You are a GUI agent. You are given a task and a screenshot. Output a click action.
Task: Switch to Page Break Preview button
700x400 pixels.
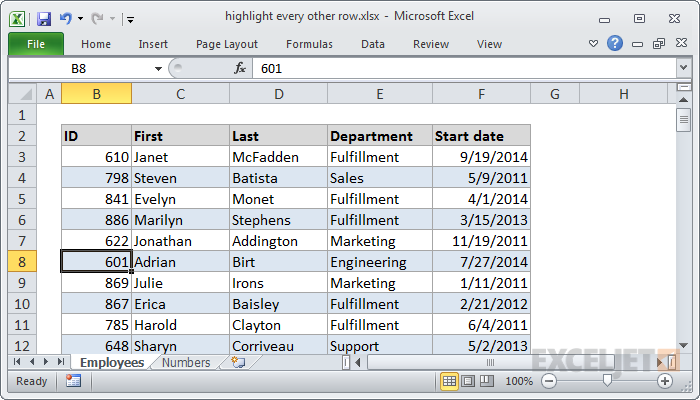coord(487,381)
